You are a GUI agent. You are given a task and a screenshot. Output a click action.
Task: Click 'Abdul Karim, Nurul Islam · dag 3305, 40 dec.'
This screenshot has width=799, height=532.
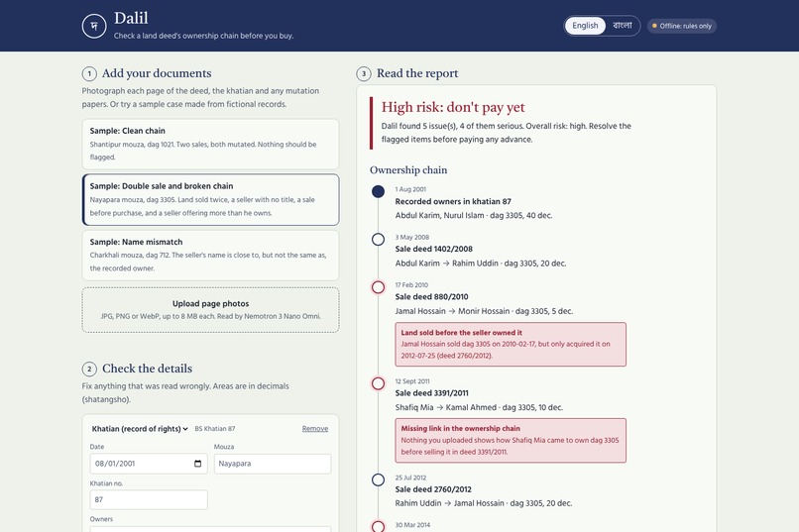click(474, 215)
